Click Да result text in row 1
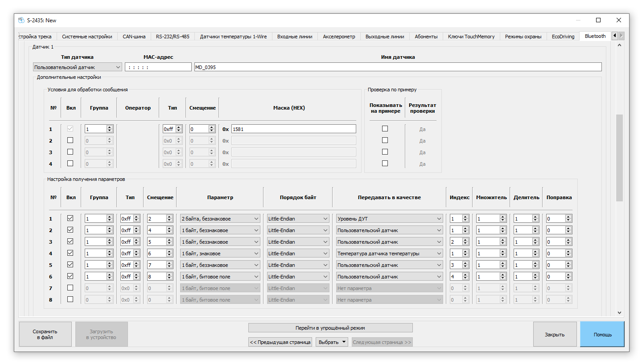This screenshot has height=364, width=642. pyautogui.click(x=422, y=129)
